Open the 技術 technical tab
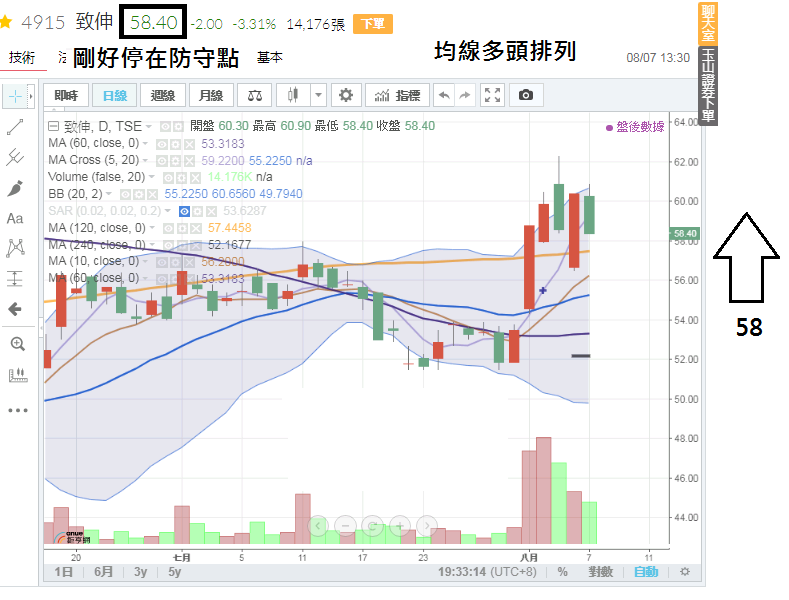The height and width of the screenshot is (600, 789). pos(22,57)
